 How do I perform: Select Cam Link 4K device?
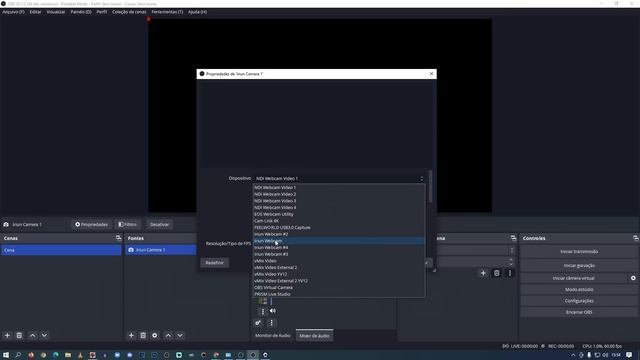tap(339, 221)
